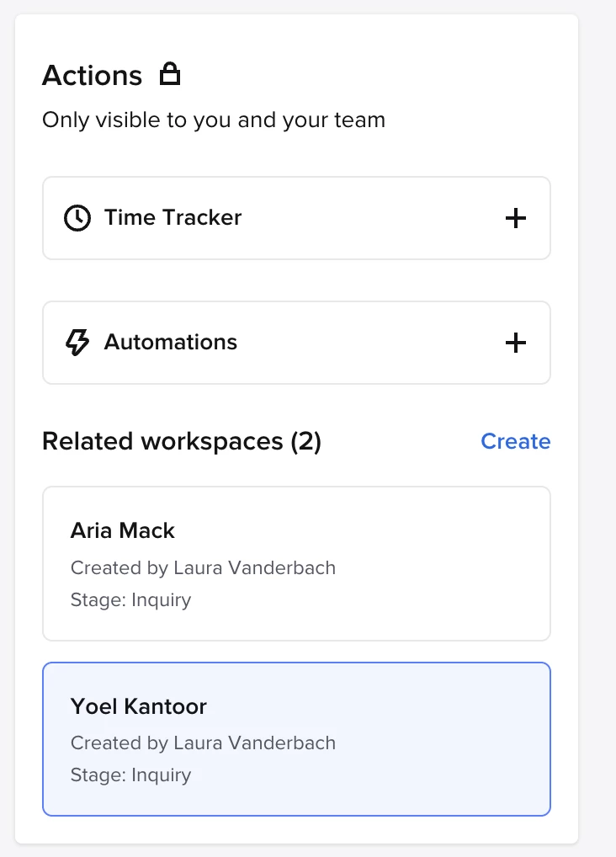Click 'Created by Laura Vanderbach' under Aria Mack
The width and height of the screenshot is (616, 857).
pos(203,568)
